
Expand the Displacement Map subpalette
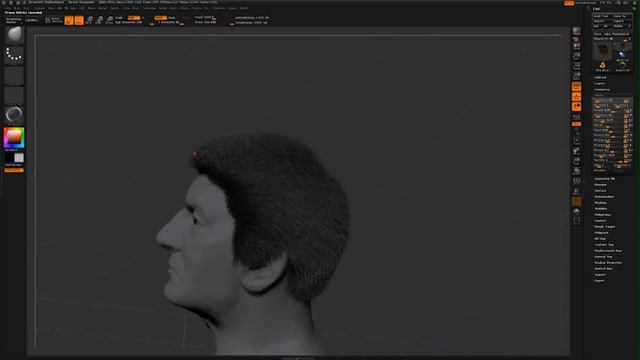coord(608,251)
